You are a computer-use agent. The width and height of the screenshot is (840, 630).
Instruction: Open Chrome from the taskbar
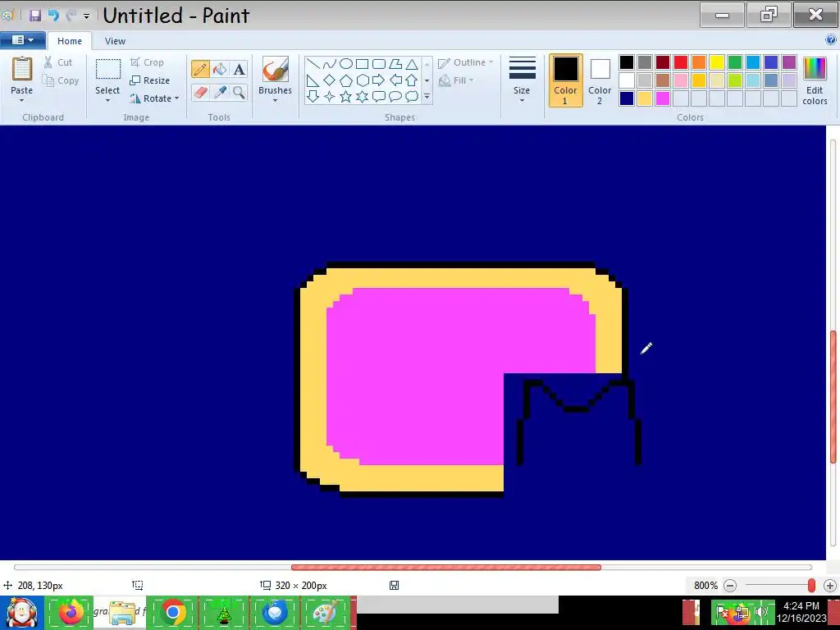172,612
